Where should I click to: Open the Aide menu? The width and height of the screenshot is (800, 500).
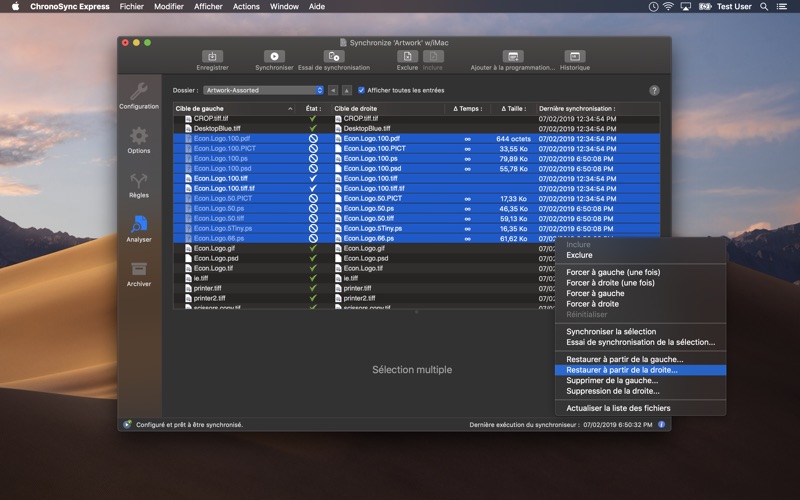[x=317, y=7]
